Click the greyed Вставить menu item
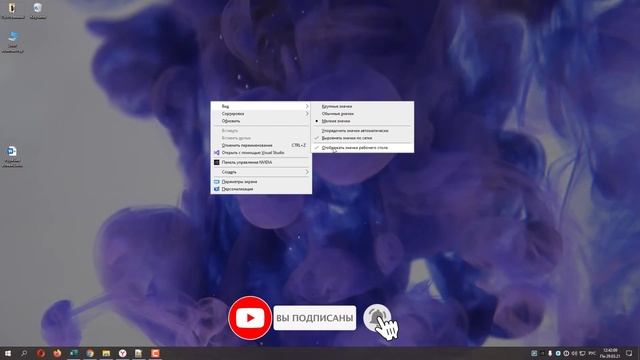 (x=261, y=131)
